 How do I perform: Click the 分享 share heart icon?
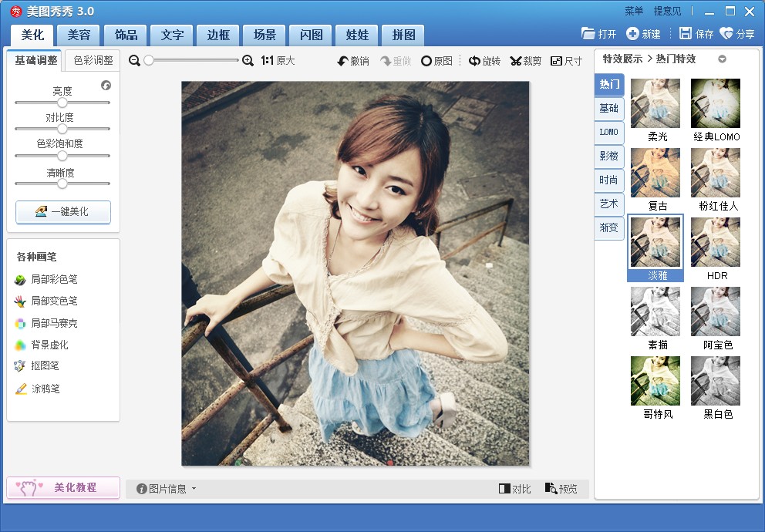[x=726, y=33]
